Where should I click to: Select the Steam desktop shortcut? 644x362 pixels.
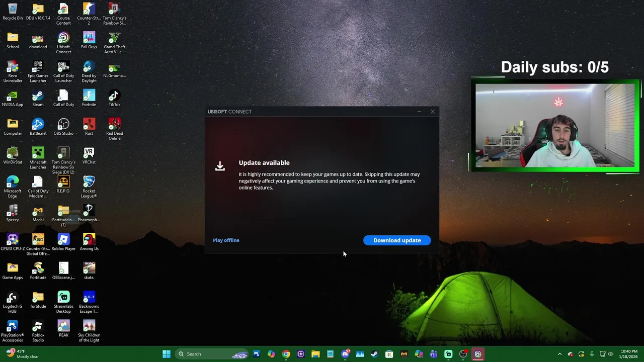38,99
